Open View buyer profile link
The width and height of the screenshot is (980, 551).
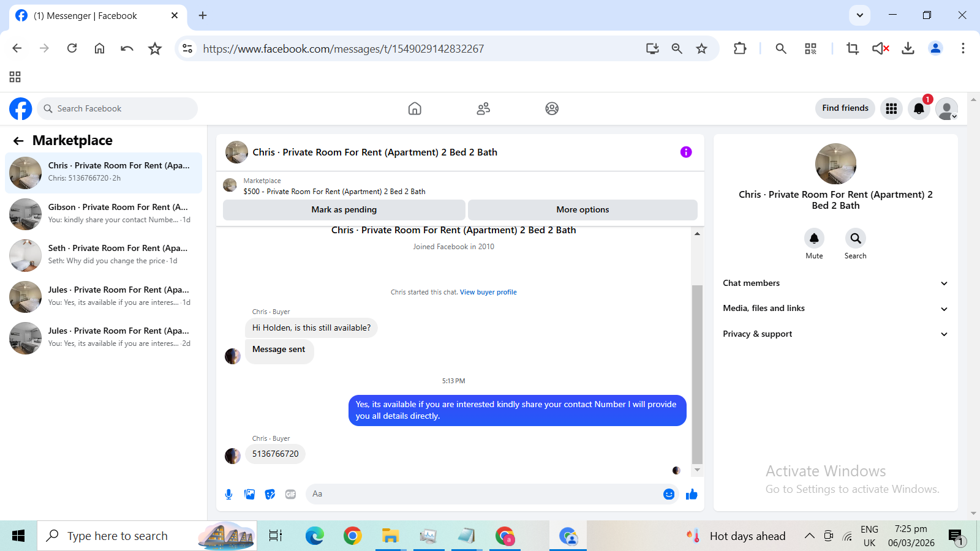point(488,292)
